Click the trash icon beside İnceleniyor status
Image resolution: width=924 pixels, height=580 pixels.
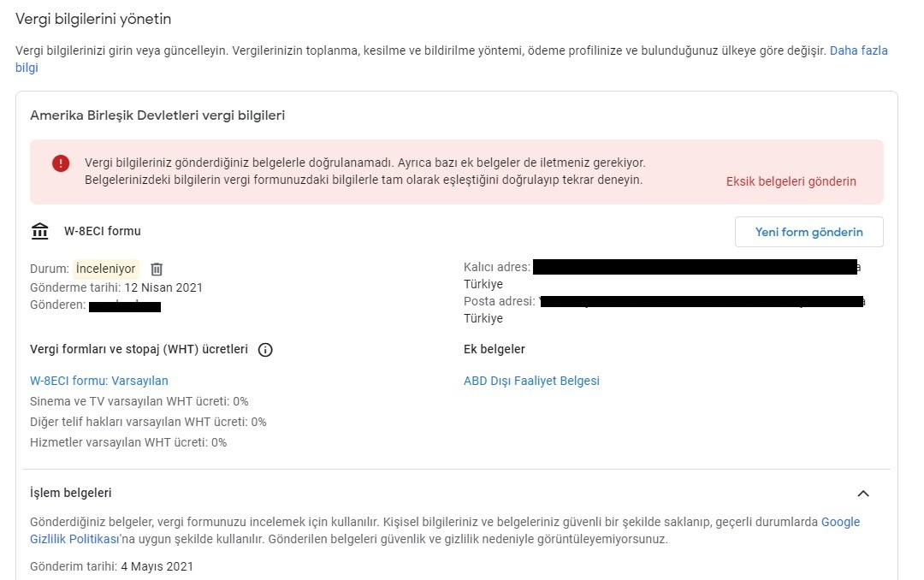[x=157, y=269]
